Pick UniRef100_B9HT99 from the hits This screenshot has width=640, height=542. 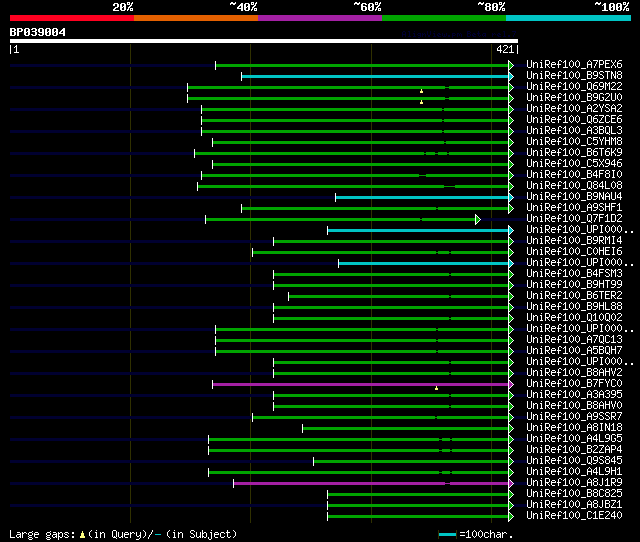(574, 285)
